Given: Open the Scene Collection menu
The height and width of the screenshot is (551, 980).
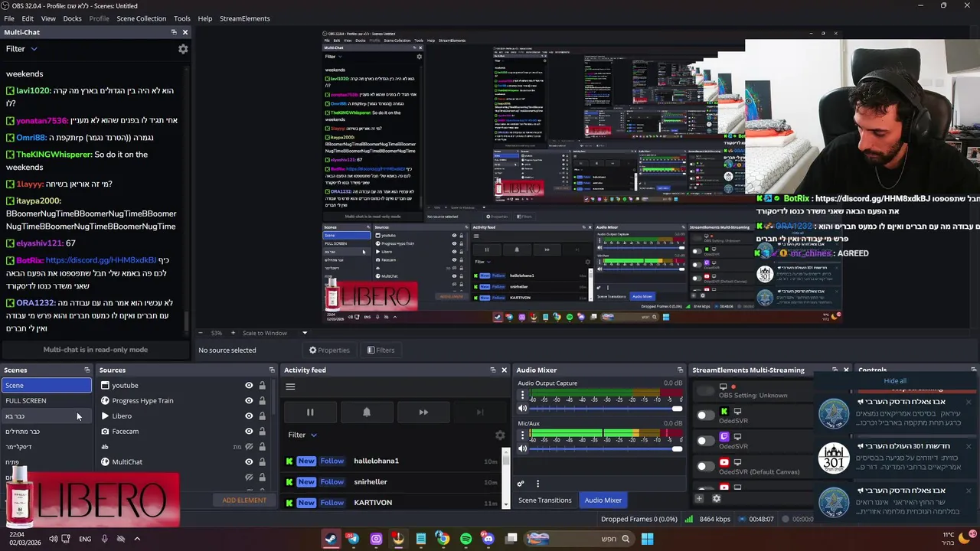Looking at the screenshot, I should pos(141,18).
